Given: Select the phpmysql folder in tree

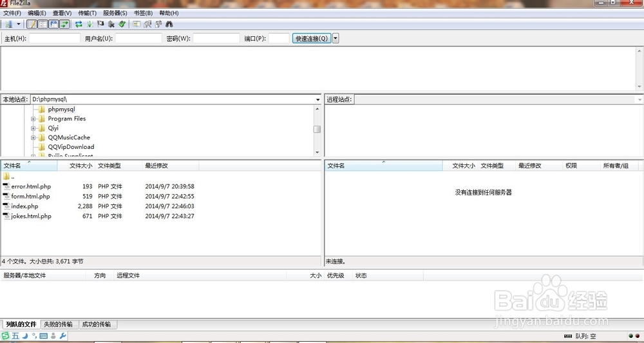Looking at the screenshot, I should (x=61, y=110).
